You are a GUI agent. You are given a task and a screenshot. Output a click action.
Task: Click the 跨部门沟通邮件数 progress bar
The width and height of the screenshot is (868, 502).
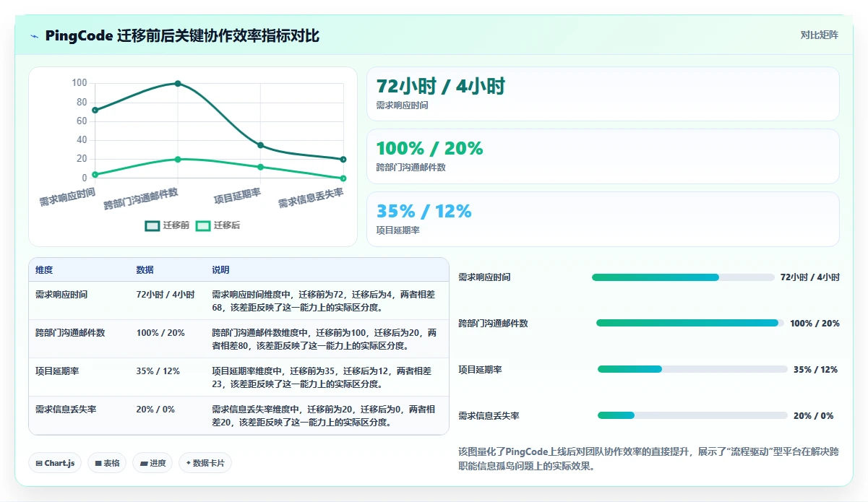[x=690, y=324]
